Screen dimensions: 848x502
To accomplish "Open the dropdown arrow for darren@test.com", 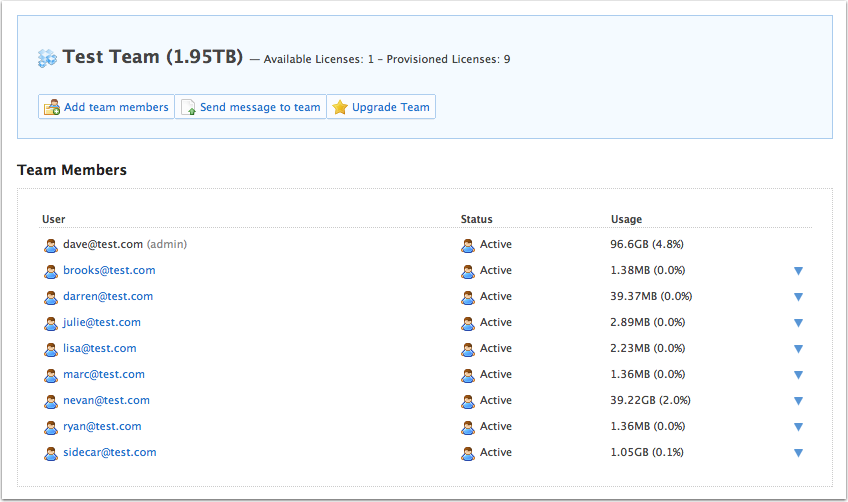I will (x=798, y=297).
